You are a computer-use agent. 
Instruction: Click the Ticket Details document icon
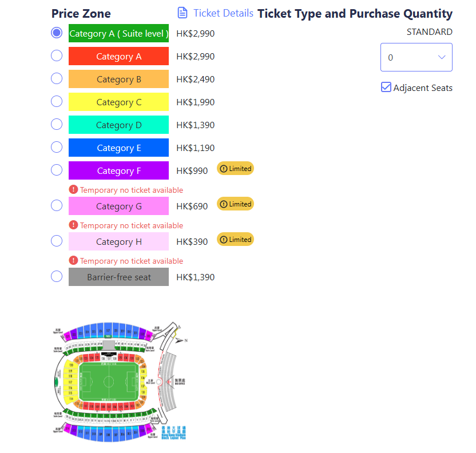pyautogui.click(x=183, y=13)
